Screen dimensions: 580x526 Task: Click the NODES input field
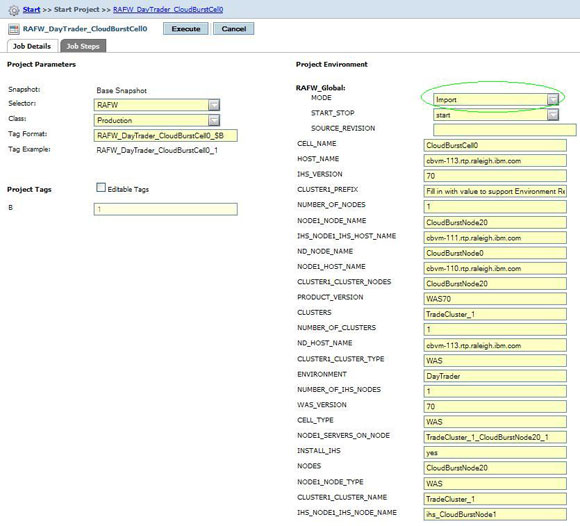coord(495,468)
